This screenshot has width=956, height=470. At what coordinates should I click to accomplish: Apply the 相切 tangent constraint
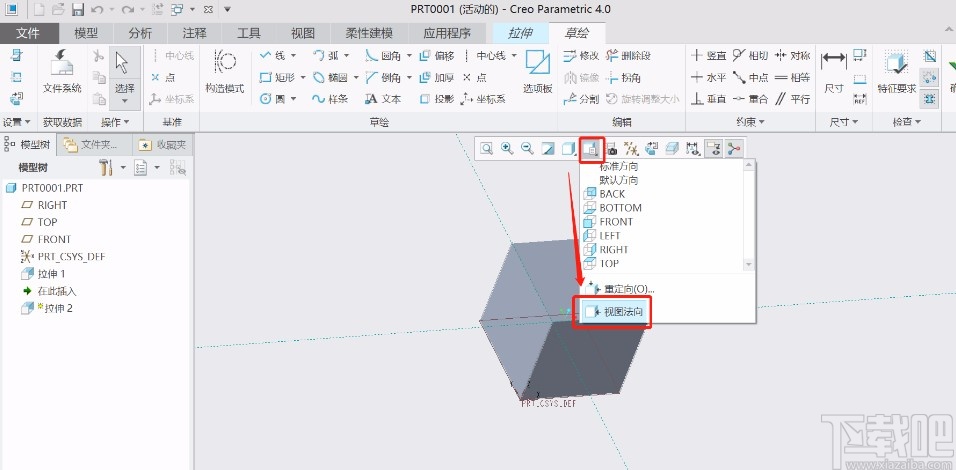pos(750,55)
